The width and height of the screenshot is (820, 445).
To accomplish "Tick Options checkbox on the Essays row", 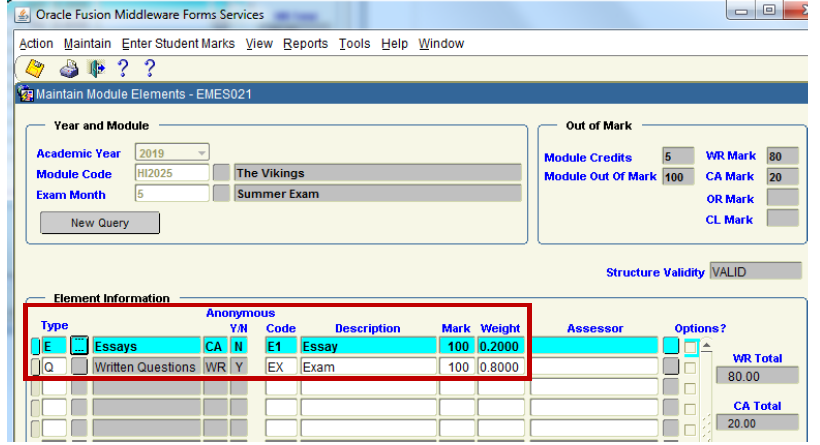I will [691, 347].
